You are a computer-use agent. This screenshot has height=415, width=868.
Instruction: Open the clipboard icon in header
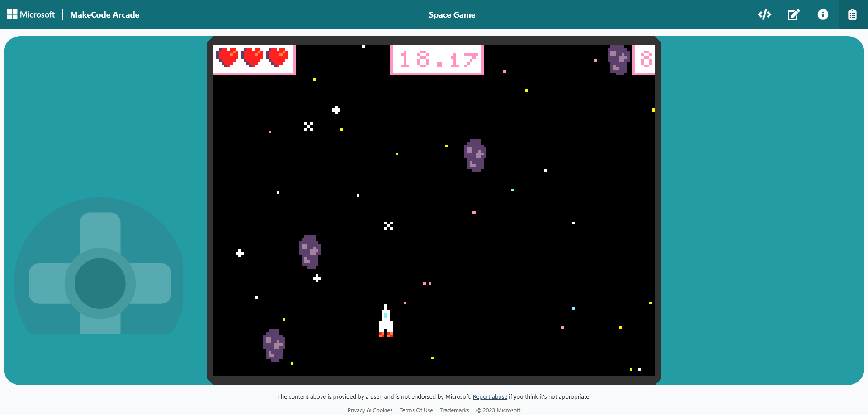[852, 14]
